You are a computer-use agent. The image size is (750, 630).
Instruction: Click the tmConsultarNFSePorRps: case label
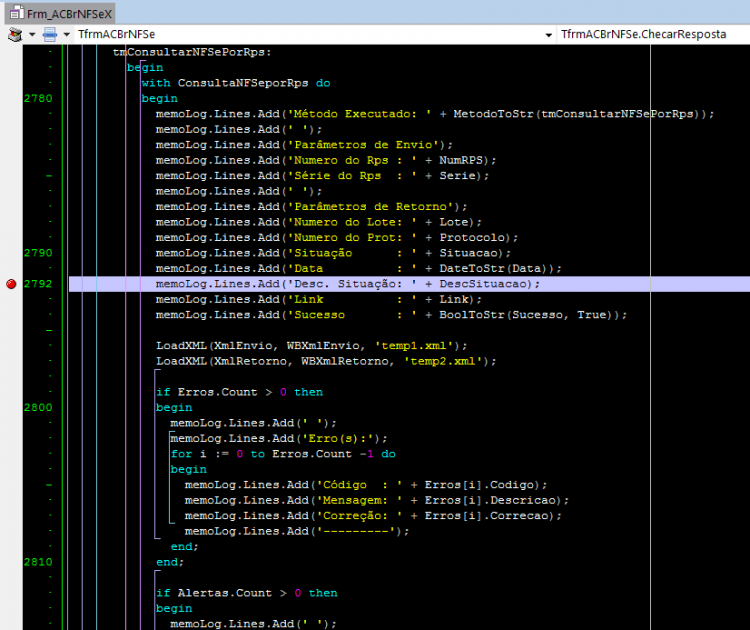click(192, 52)
